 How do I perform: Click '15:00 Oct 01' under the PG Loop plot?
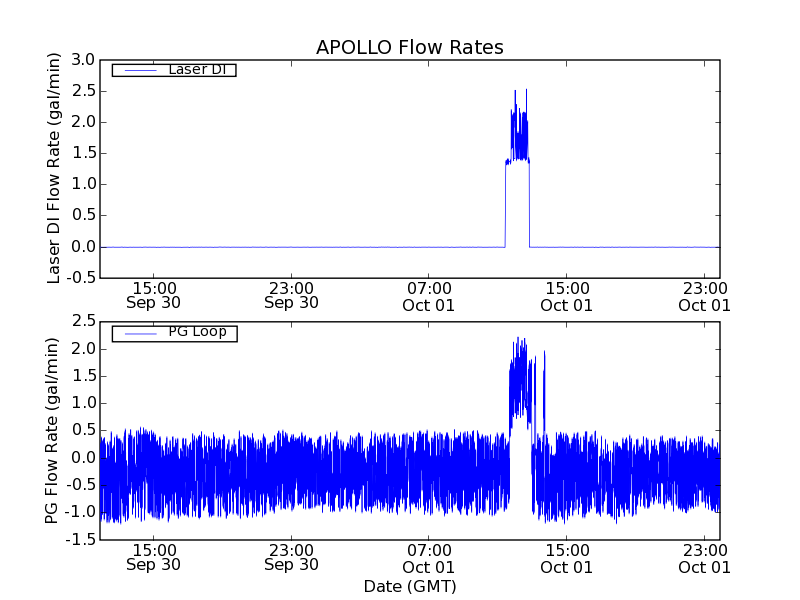(566, 559)
